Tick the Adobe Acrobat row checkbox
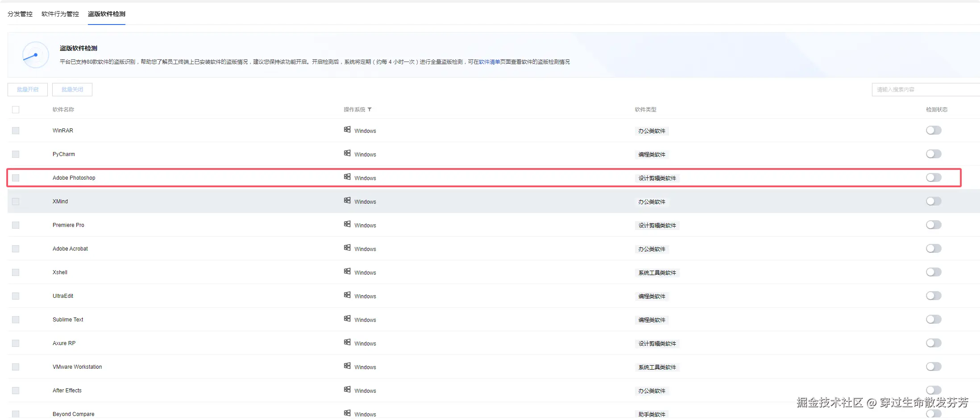The width and height of the screenshot is (980, 420). [16, 249]
